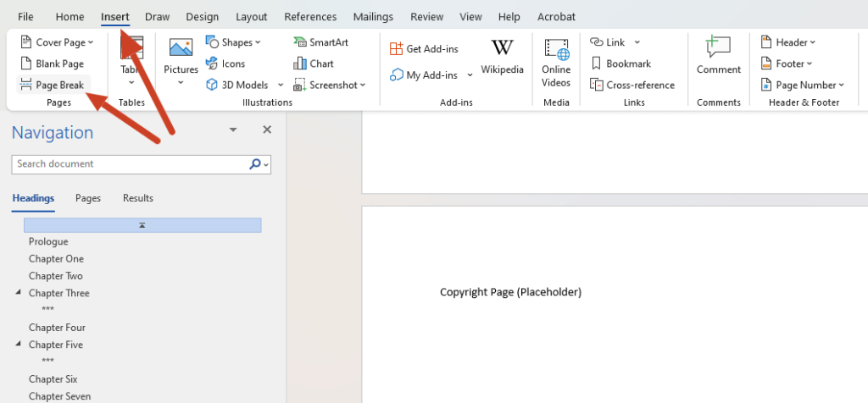
Task: Open the Pictures insert menu
Action: [x=181, y=63]
